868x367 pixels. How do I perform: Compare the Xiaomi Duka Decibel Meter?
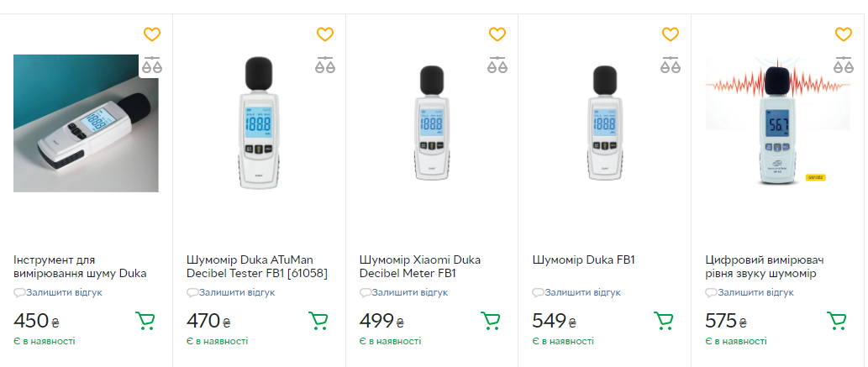497,65
